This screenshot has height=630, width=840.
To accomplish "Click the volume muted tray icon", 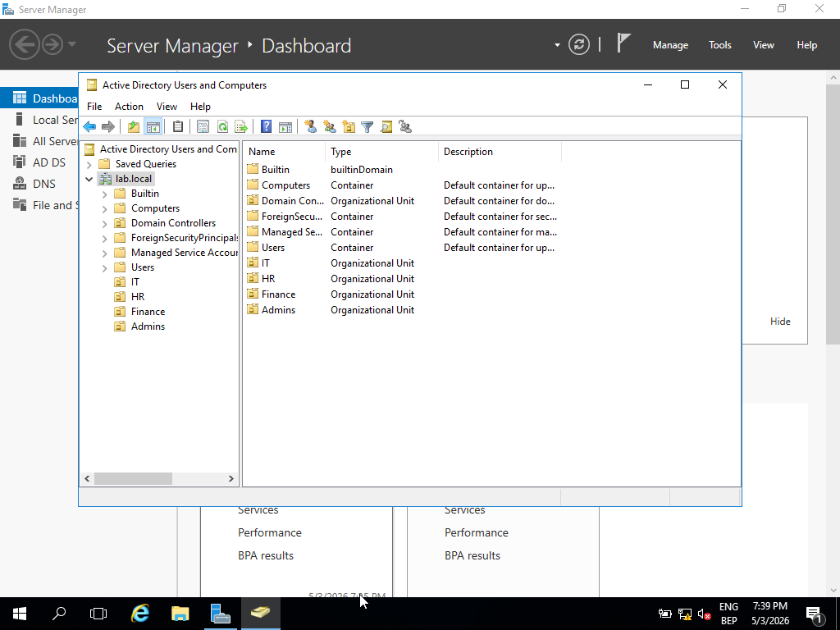I will click(x=705, y=614).
